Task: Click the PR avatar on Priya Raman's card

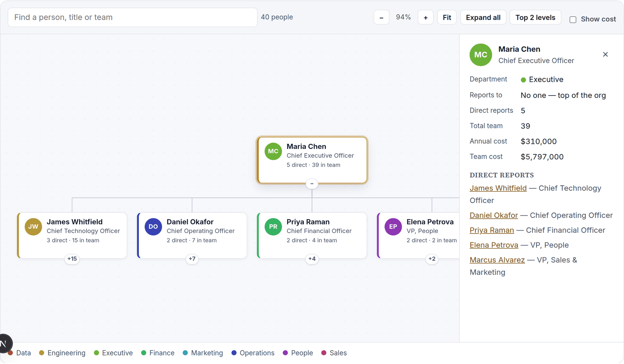Action: point(273,227)
